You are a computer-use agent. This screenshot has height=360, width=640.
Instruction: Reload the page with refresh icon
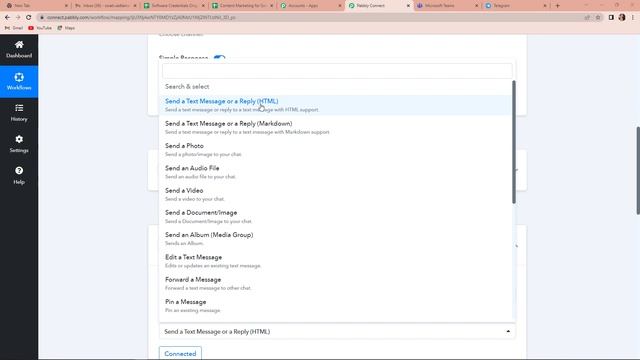[x=28, y=18]
